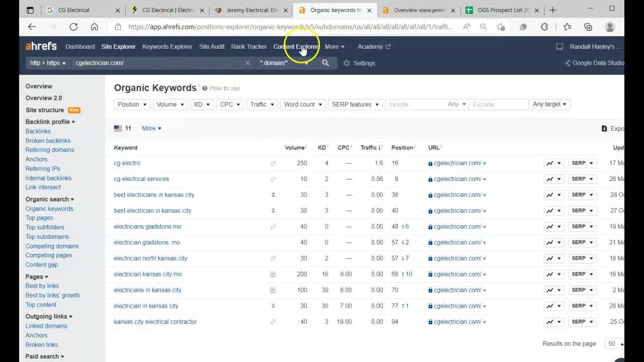
Task: Open the CPC filter dropdown
Action: click(230, 104)
